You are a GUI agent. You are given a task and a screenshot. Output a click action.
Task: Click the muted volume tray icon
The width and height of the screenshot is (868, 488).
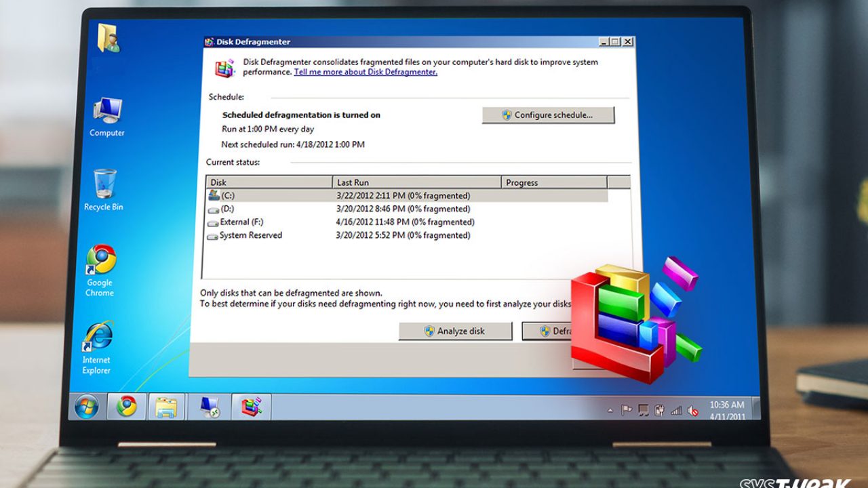coord(692,411)
